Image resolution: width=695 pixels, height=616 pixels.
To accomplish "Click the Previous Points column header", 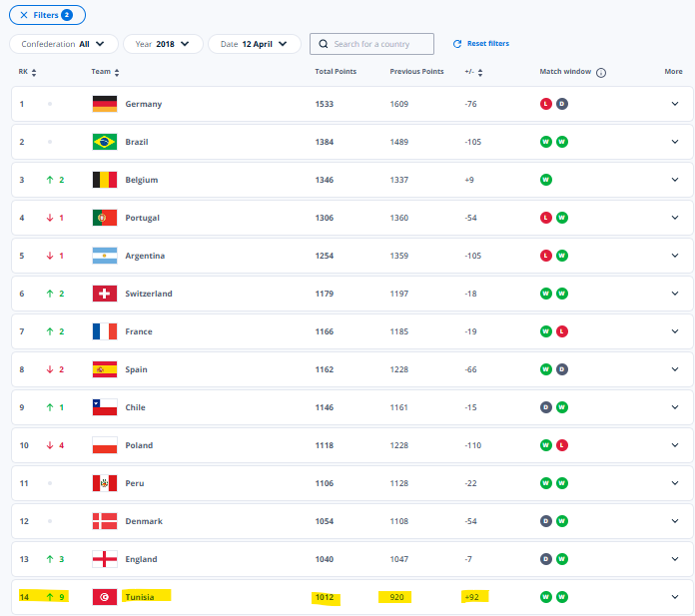I will [x=416, y=71].
